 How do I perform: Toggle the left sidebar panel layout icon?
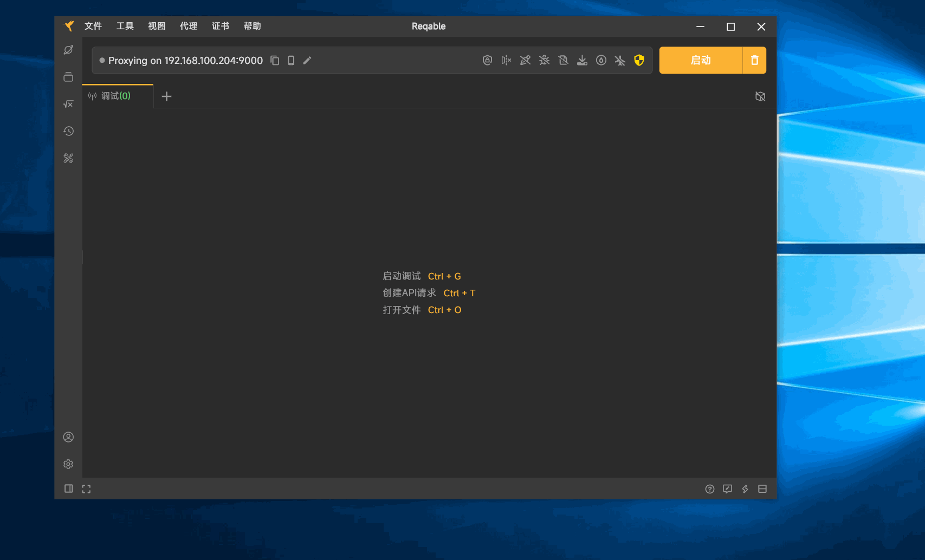(x=69, y=489)
